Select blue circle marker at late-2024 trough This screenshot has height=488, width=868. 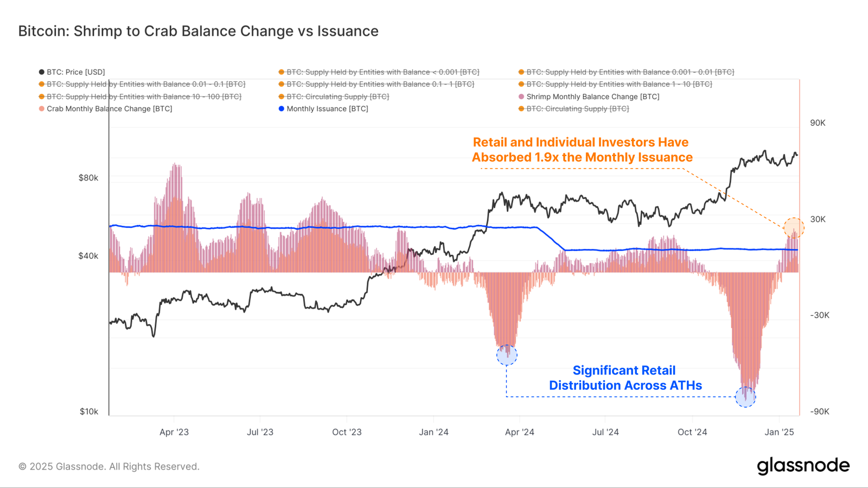745,397
